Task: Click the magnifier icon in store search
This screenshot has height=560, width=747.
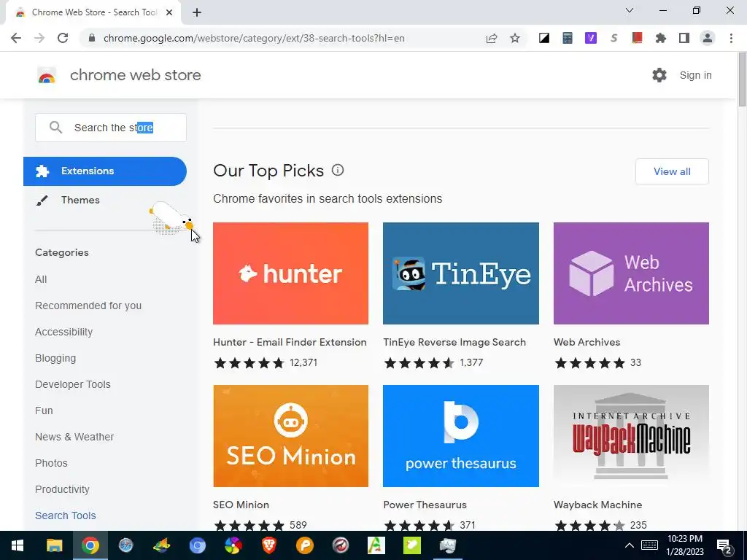Action: coord(55,127)
